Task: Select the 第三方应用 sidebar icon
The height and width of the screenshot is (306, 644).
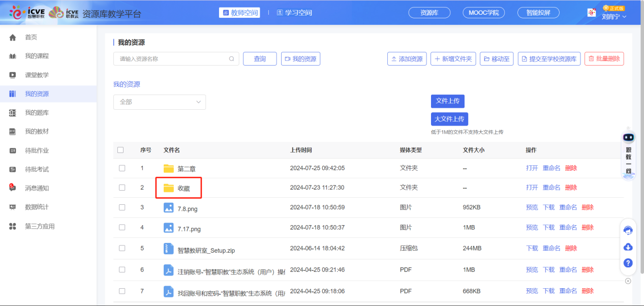Action: click(x=12, y=226)
